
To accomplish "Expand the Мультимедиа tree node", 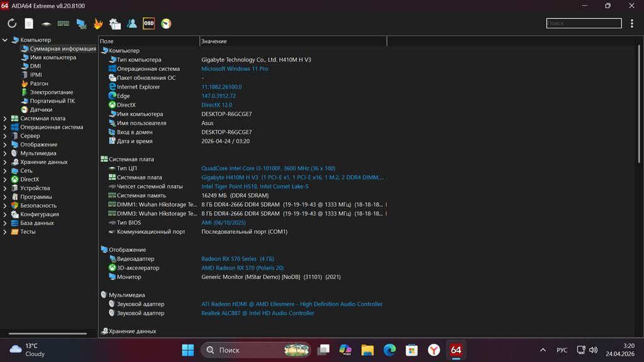I will click(5, 153).
